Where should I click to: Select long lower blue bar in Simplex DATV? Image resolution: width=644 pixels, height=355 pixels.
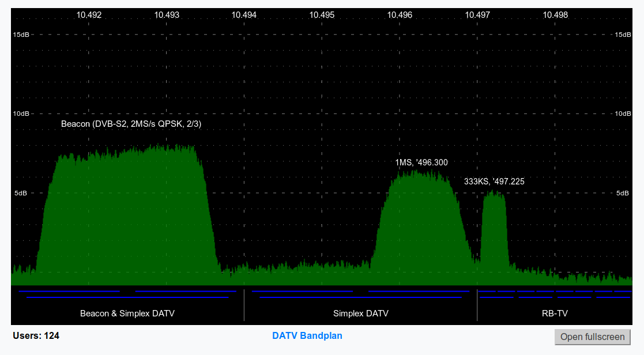[360, 297]
